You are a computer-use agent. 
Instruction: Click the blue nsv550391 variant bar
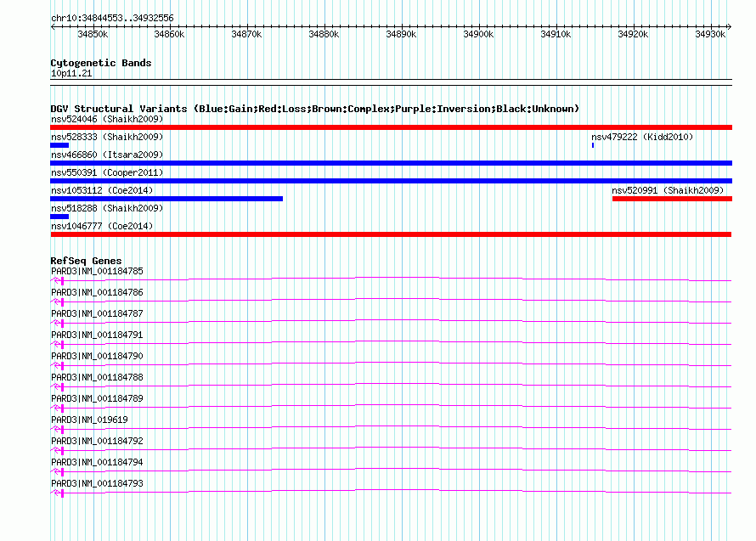[x=391, y=181]
